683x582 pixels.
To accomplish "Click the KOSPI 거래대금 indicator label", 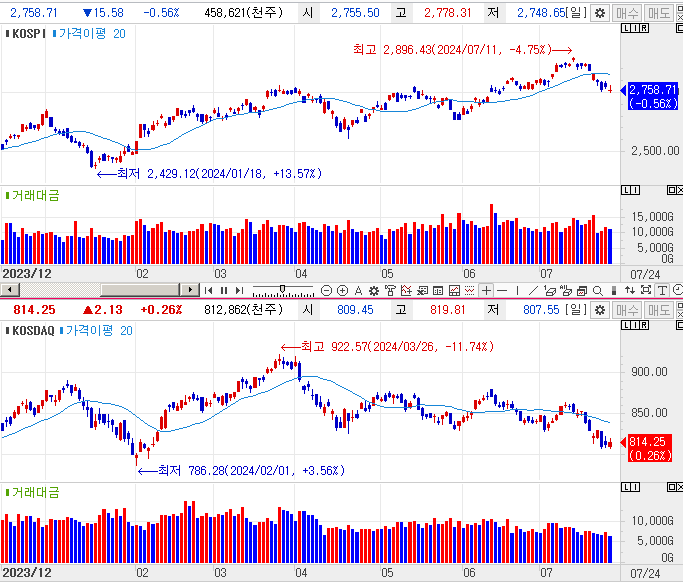I will (x=32, y=196).
